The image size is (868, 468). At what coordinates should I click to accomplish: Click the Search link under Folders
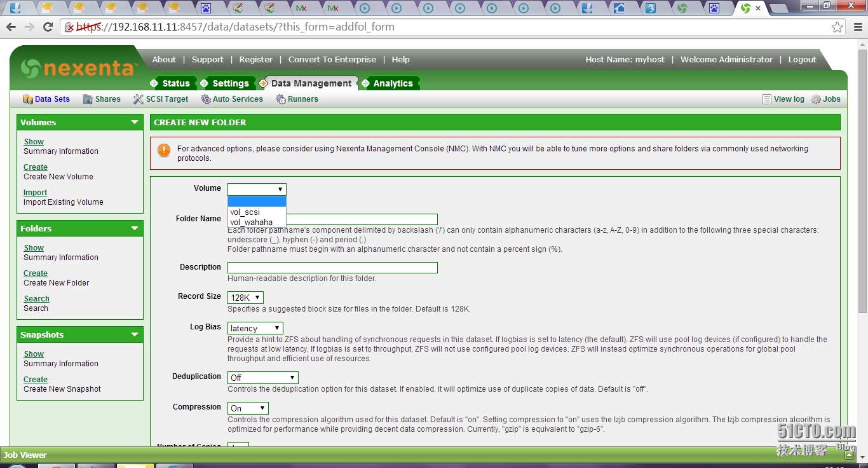[x=36, y=299]
